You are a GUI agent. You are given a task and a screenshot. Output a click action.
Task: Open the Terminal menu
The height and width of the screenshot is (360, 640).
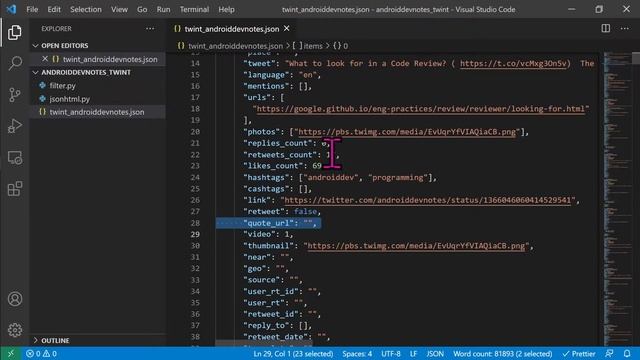(194, 9)
